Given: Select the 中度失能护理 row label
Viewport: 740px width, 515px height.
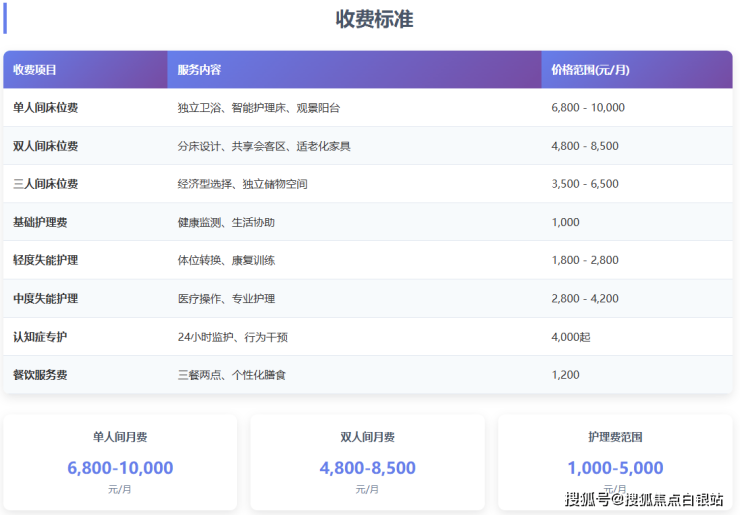Looking at the screenshot, I should 46,298.
